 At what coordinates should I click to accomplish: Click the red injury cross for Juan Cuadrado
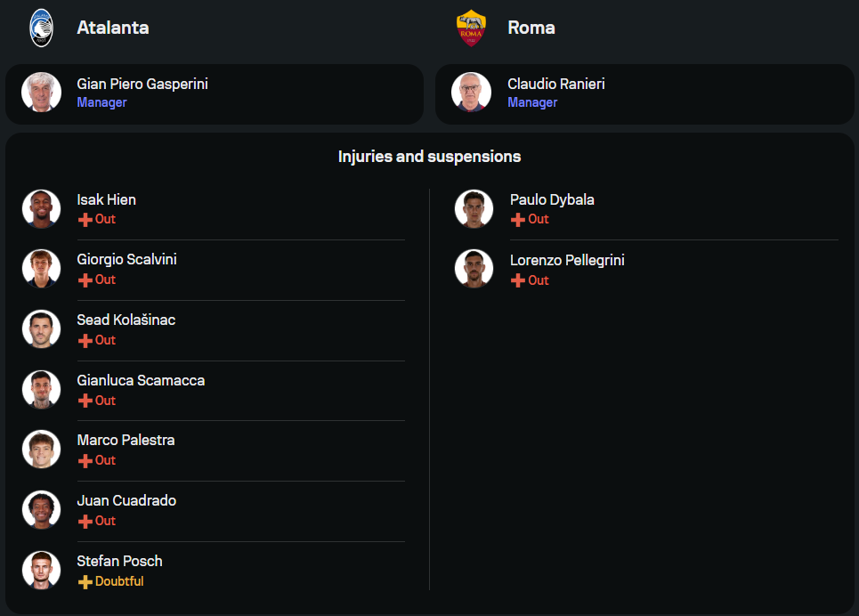(x=85, y=522)
